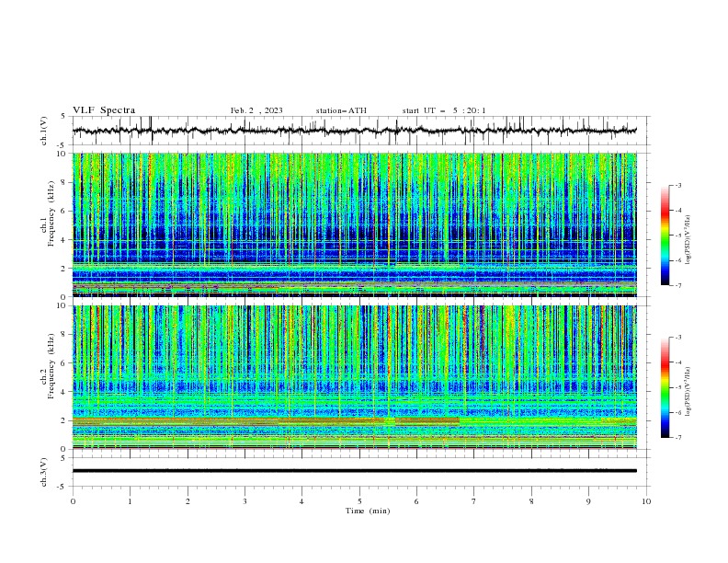Viewport: 728px width, 563px height.
Task: Select the date text "Feb. 2 , 2023"
Action: point(256,110)
